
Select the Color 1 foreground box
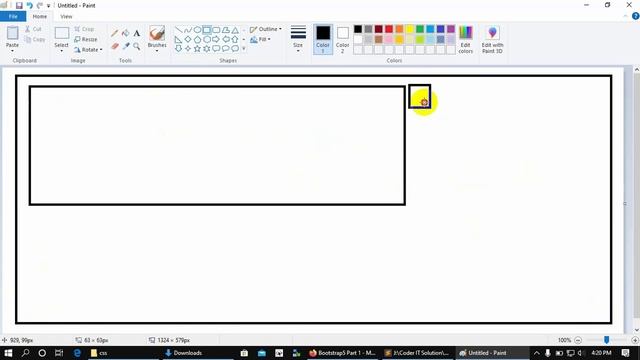(x=323, y=39)
